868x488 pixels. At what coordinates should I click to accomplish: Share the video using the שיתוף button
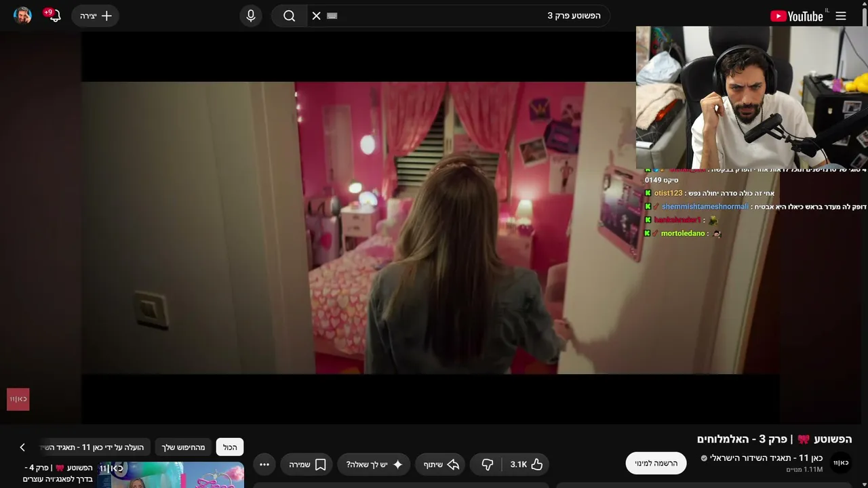[441, 464]
